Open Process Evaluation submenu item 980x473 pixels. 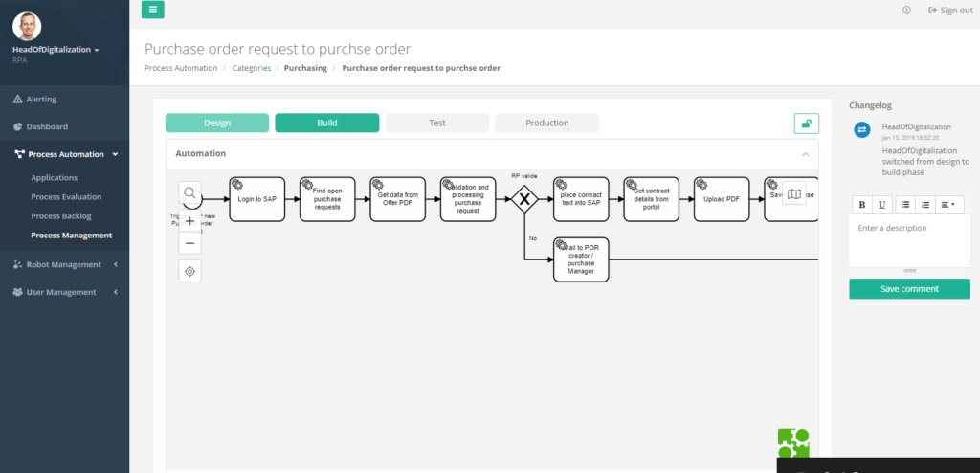66,196
